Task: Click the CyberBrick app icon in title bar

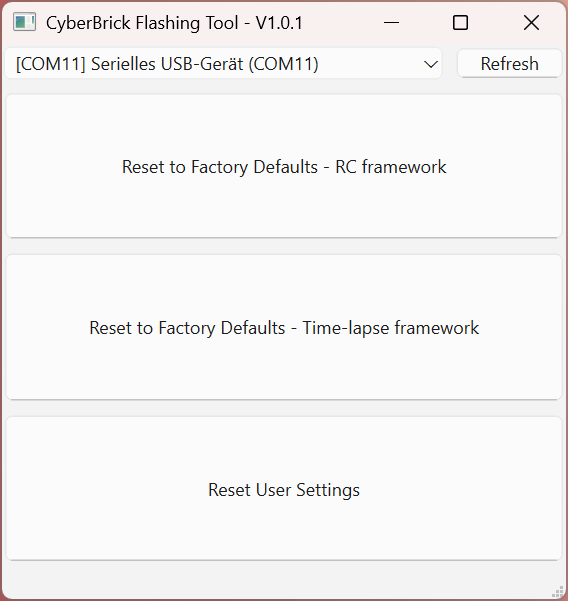Action: (25, 22)
